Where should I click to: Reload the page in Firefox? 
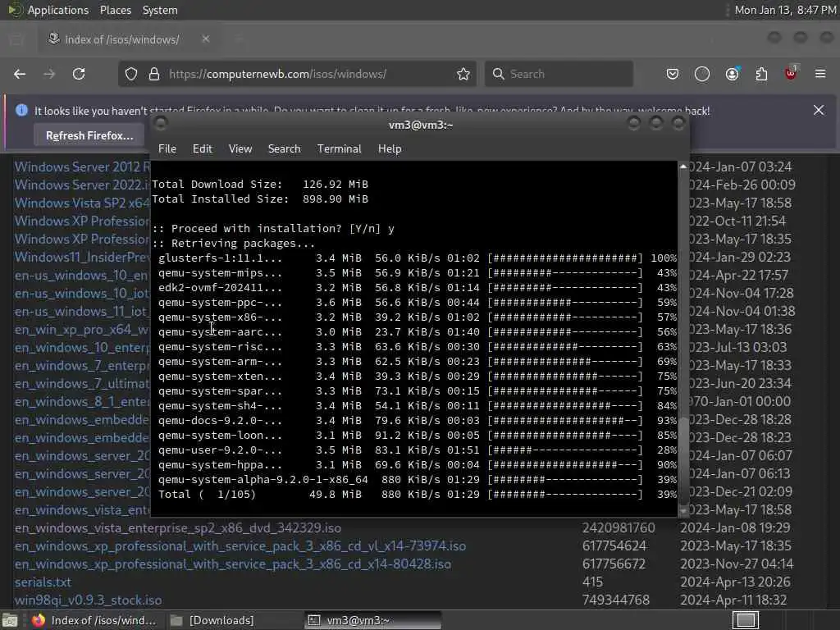[79, 74]
